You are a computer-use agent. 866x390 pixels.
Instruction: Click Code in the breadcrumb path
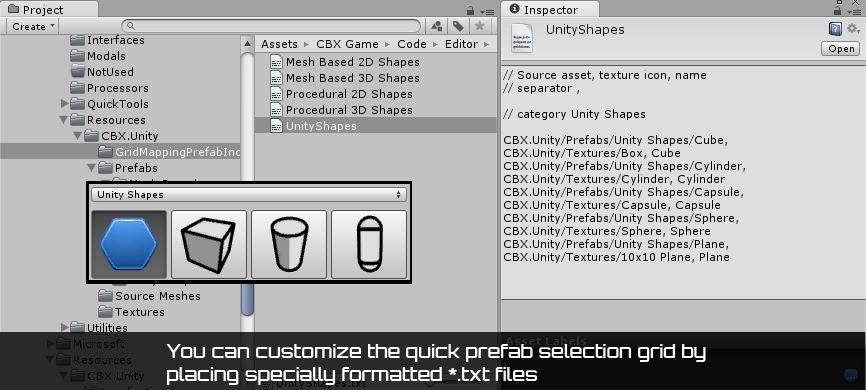412,44
